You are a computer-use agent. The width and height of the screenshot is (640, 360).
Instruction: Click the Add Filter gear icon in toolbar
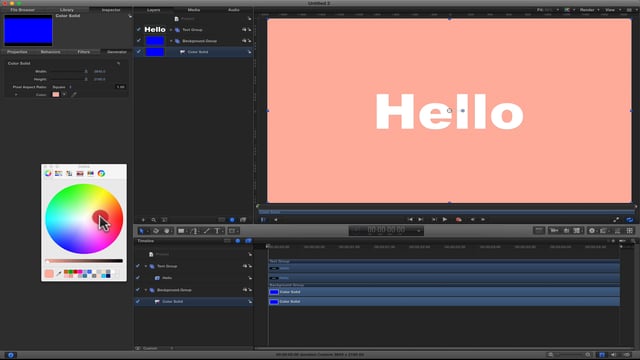pos(592,231)
